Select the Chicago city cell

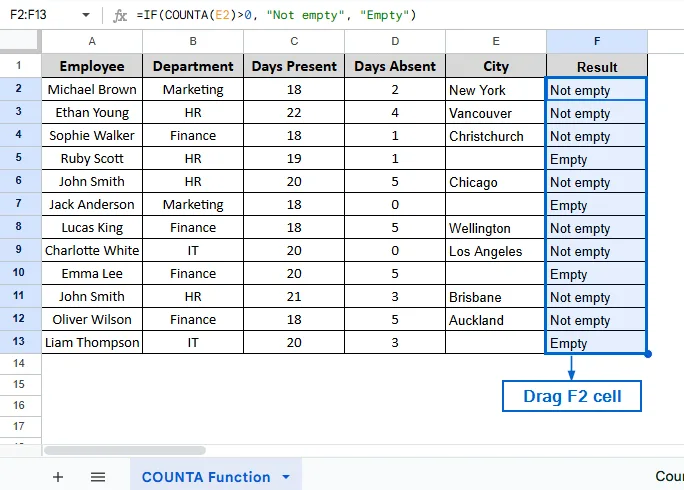point(496,182)
